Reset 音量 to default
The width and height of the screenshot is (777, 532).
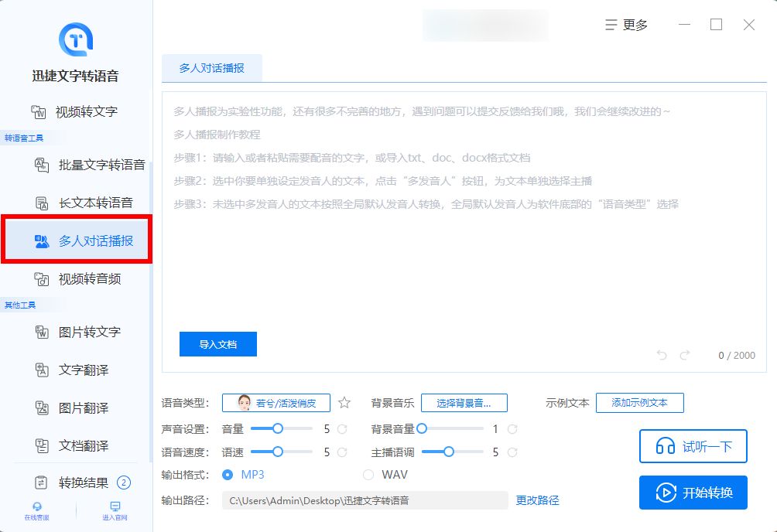coord(342,429)
